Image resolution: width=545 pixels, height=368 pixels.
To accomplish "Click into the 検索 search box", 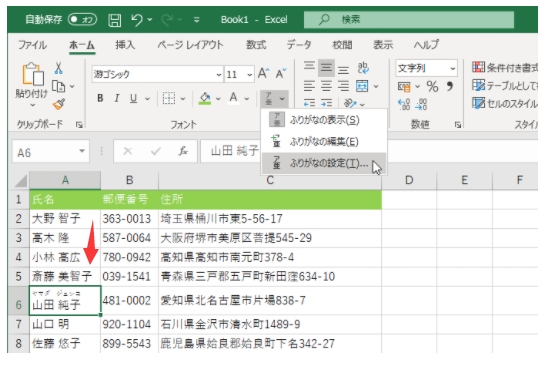I will tap(409, 19).
